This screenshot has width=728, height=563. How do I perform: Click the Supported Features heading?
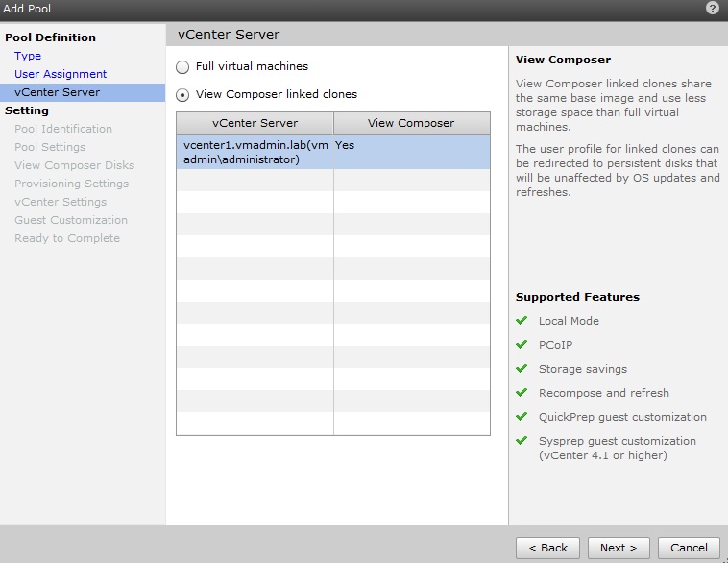point(577,297)
